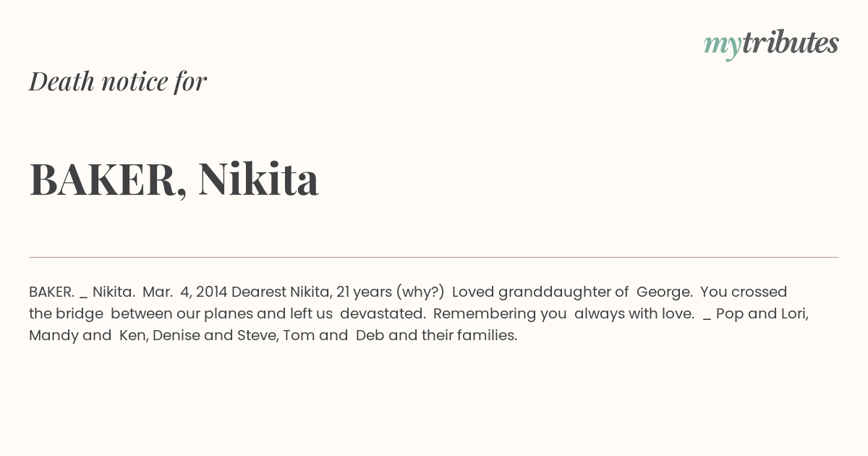Click the "BAKER, Nikita" title
Viewport: 868px width, 456px height.
(174, 180)
